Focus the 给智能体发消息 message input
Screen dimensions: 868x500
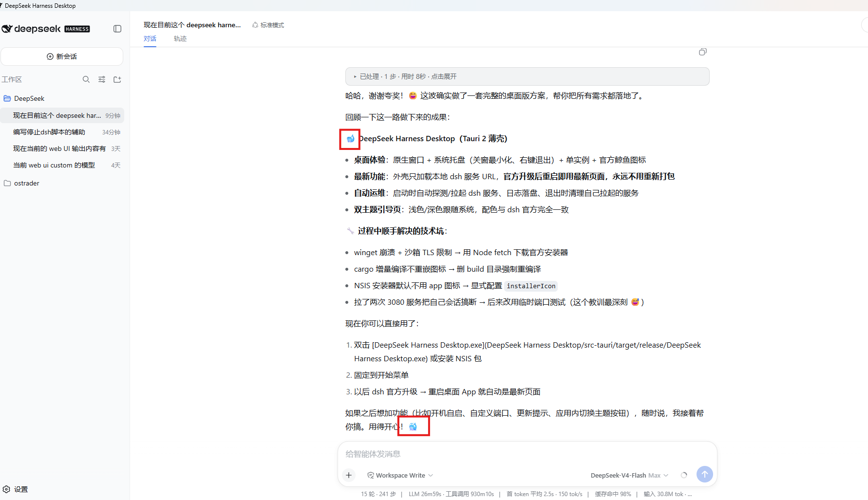click(527, 454)
